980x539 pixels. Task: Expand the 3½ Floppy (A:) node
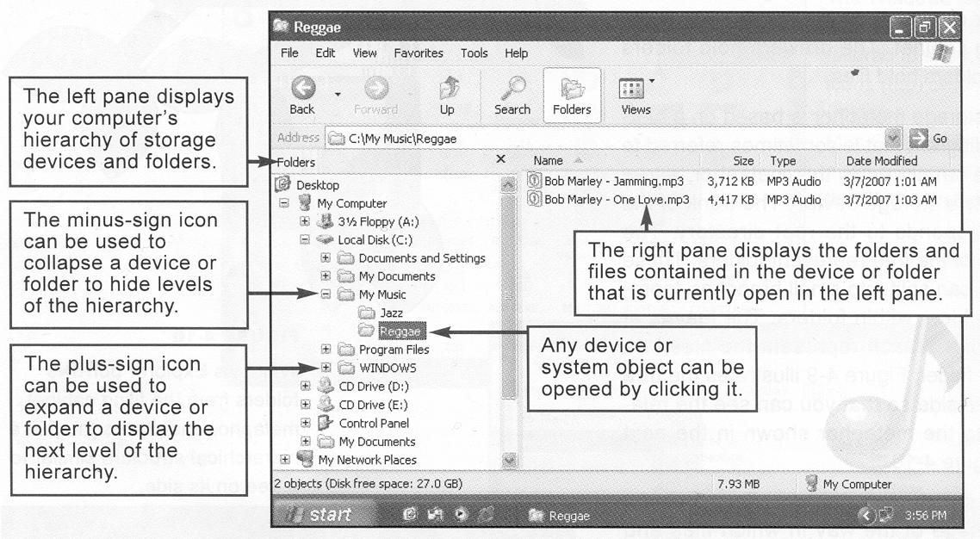pyautogui.click(x=304, y=221)
